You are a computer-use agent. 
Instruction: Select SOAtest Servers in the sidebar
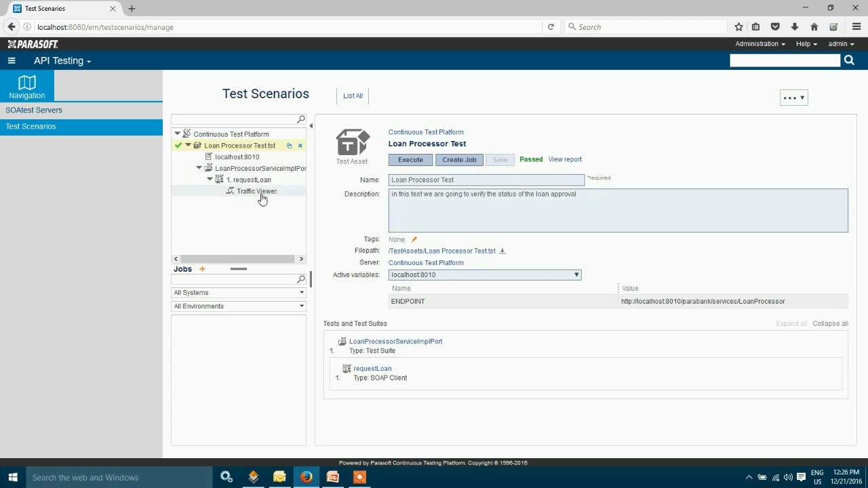pyautogui.click(x=81, y=110)
